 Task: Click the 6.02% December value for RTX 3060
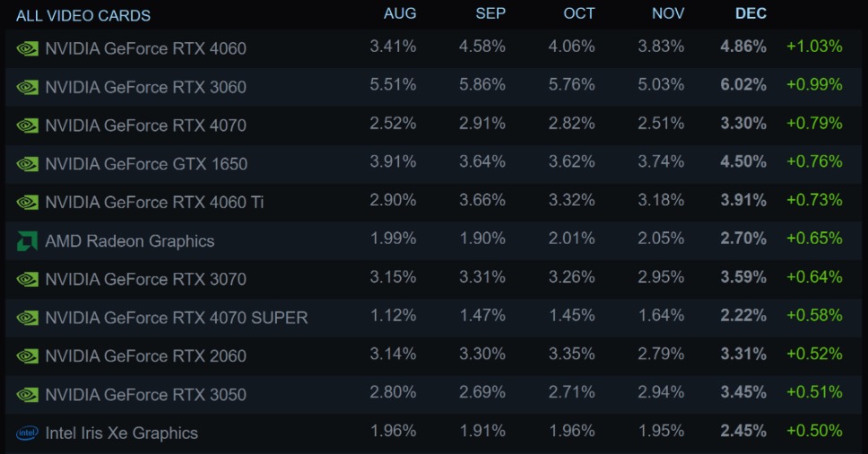(743, 84)
